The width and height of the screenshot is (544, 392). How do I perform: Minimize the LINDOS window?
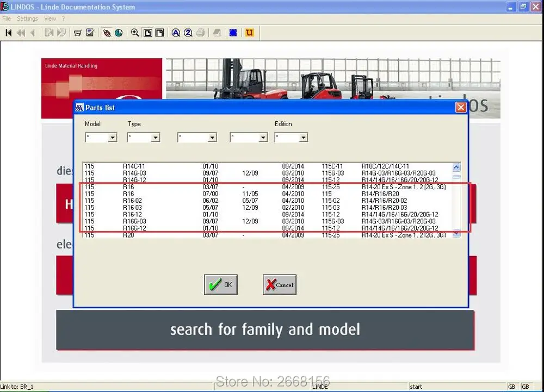click(x=510, y=7)
